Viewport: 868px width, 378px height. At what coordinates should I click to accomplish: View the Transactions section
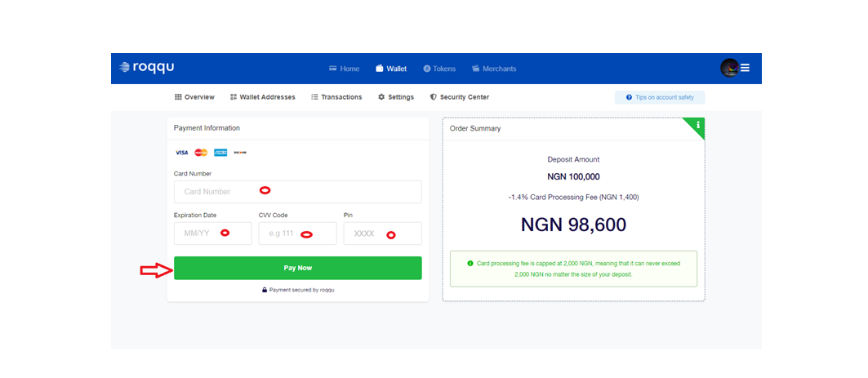pos(336,97)
